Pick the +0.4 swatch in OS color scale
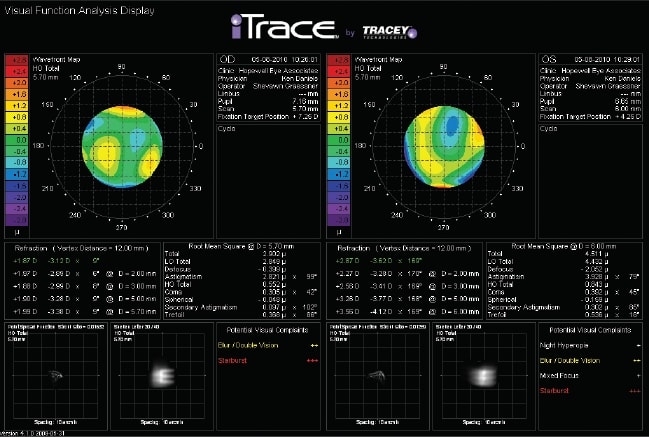 339,129
